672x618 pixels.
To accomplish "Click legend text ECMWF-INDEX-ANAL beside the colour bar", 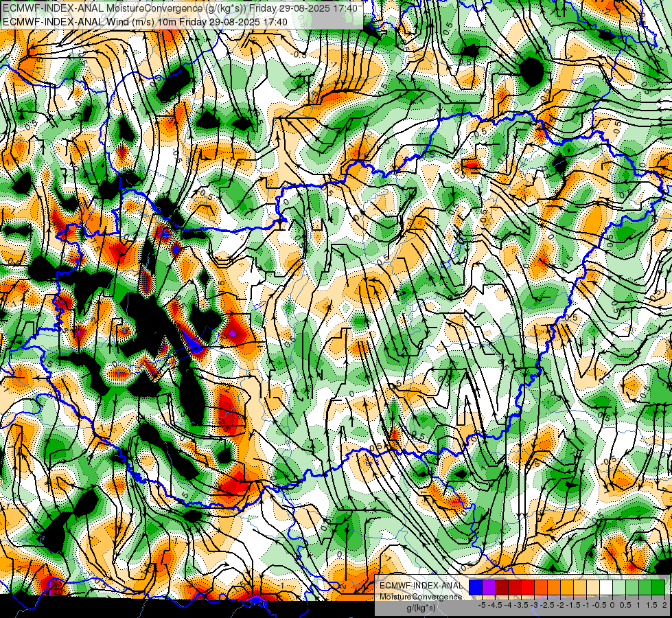I will click(x=421, y=586).
